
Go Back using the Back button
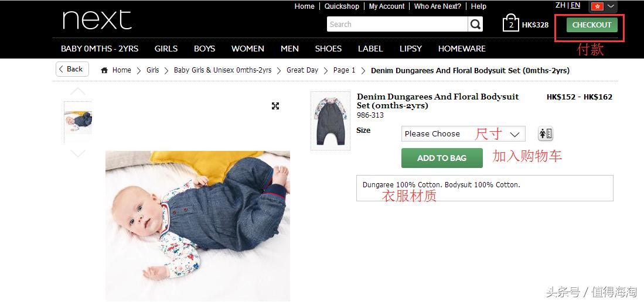(x=72, y=69)
